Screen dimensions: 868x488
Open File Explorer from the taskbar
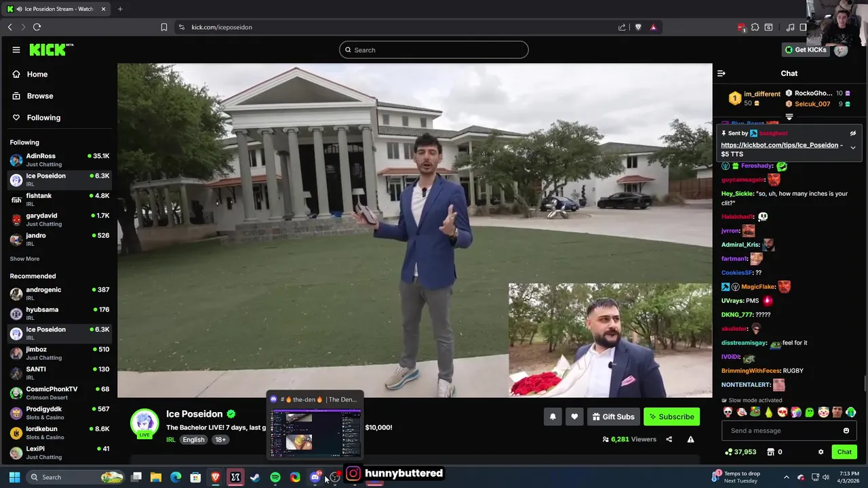pos(156,477)
